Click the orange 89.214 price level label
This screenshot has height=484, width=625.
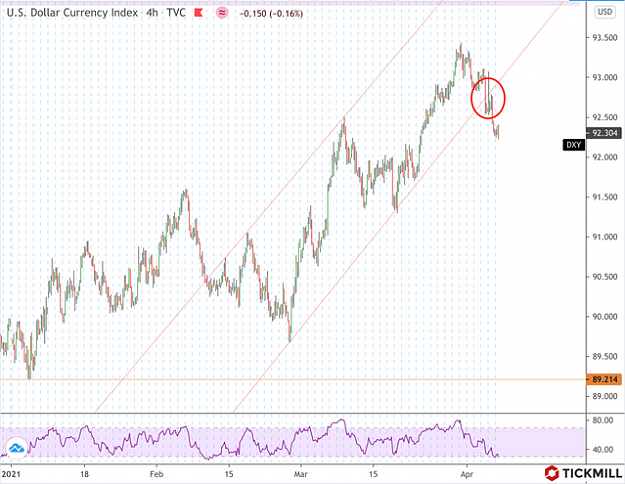tap(604, 379)
